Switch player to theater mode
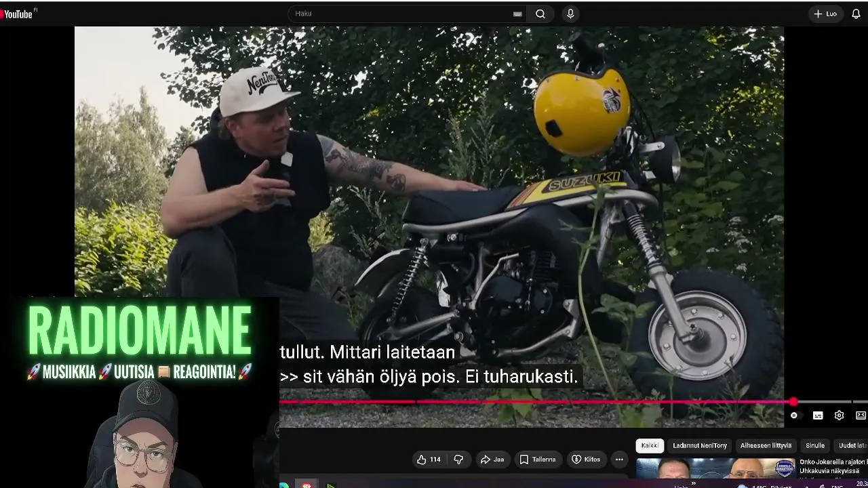868x488 pixels. click(x=861, y=415)
